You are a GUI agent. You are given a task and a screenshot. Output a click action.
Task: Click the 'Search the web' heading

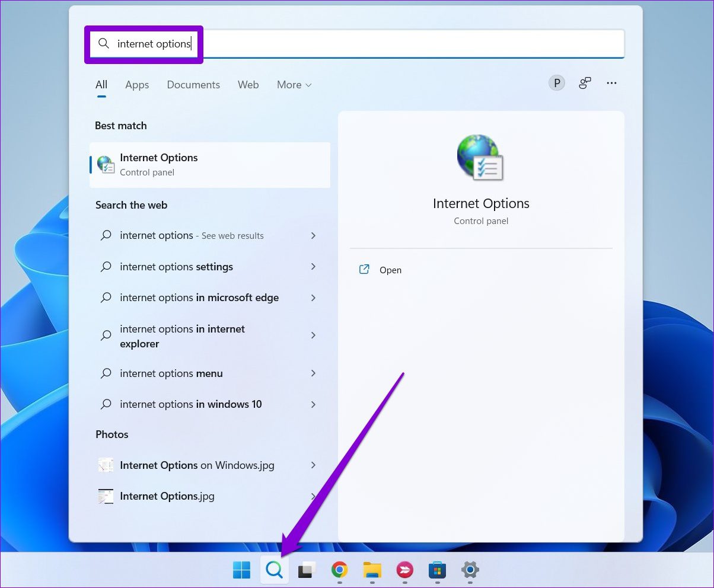pyautogui.click(x=132, y=205)
